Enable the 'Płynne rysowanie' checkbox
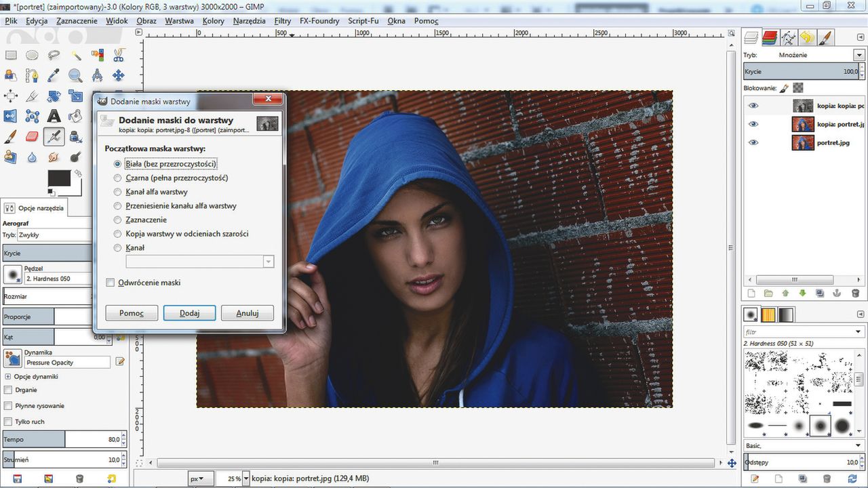868x488 pixels. (x=8, y=406)
